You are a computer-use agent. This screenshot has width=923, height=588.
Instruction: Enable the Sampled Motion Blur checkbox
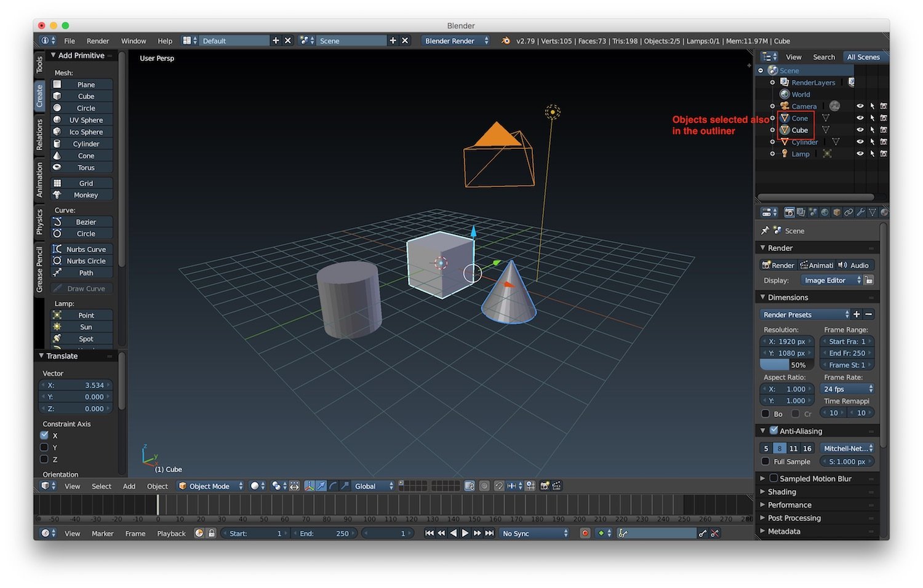tap(774, 478)
